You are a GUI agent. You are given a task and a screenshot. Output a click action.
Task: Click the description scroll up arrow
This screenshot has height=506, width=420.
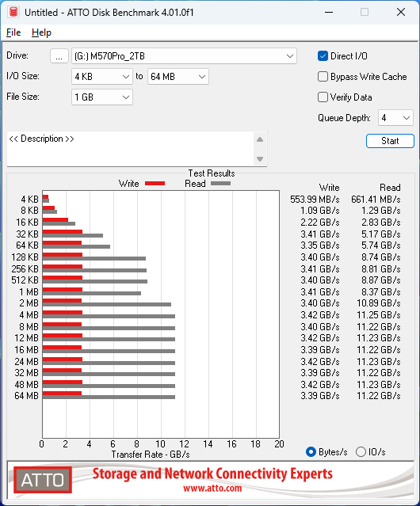pyautogui.click(x=260, y=139)
